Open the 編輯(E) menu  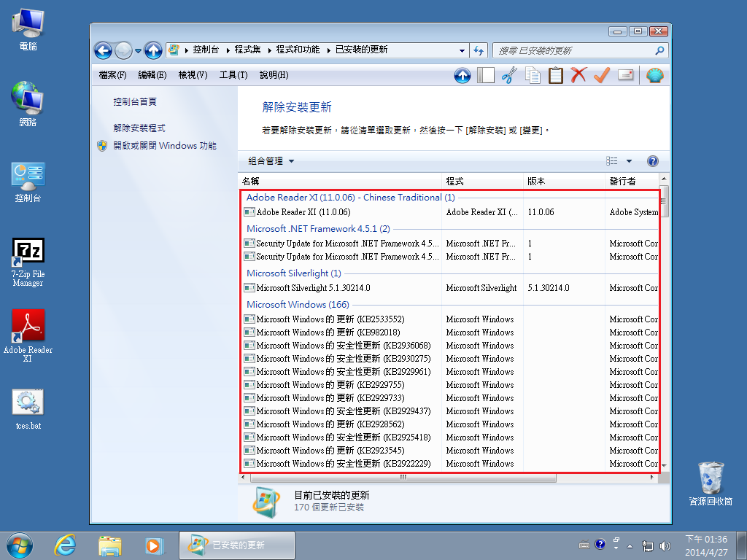point(152,75)
